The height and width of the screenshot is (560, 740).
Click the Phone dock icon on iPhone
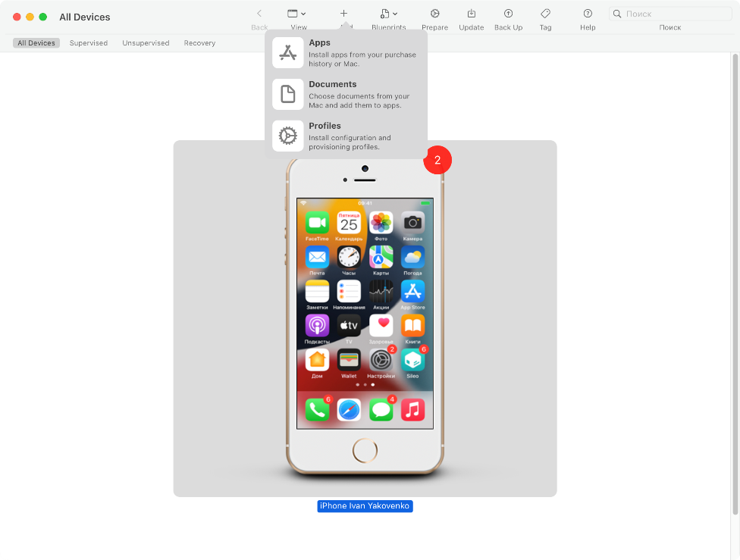coord(317,409)
